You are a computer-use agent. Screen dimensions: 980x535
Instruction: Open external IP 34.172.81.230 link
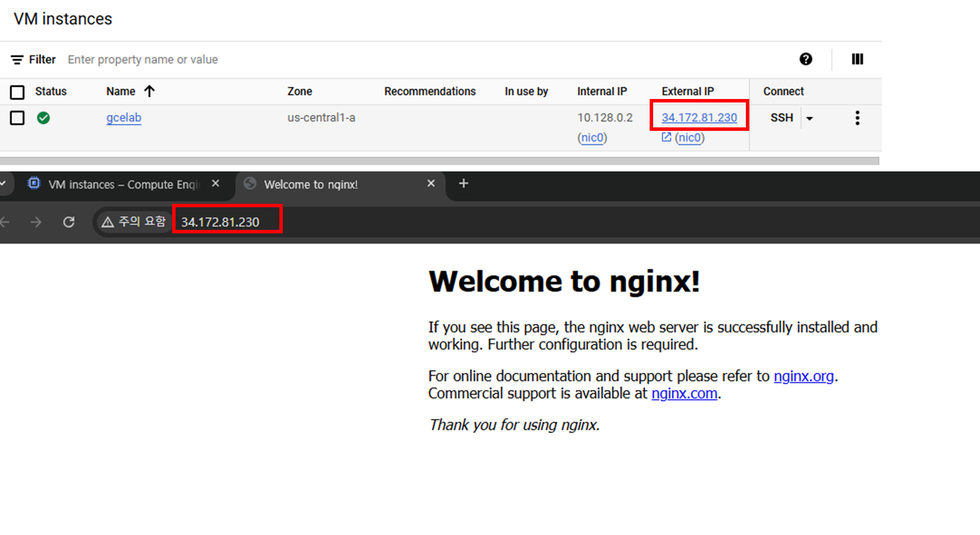[700, 118]
